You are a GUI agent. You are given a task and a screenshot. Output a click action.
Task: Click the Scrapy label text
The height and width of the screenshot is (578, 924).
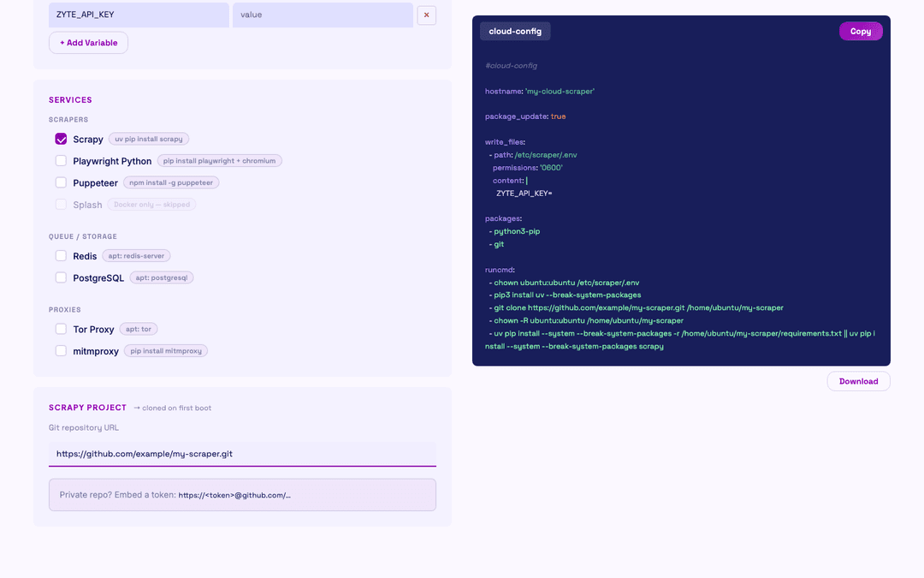point(88,140)
